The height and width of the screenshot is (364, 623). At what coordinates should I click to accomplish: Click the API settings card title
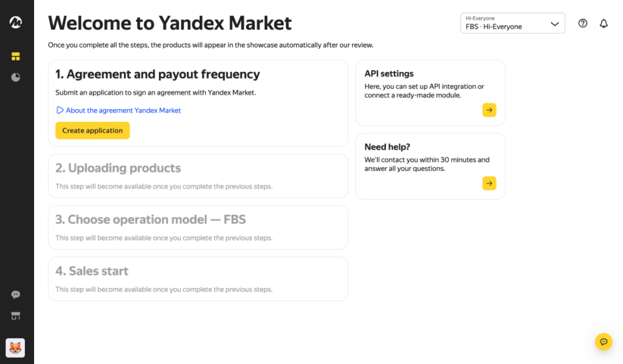(x=389, y=74)
